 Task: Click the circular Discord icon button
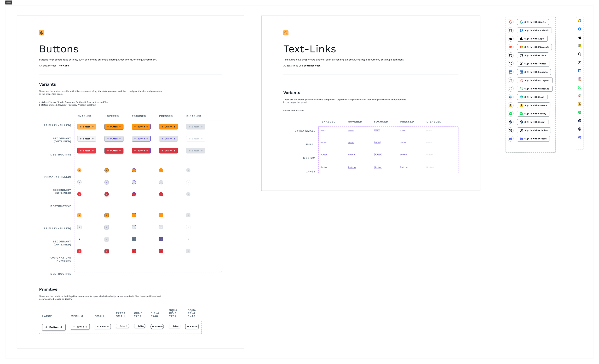pos(511,139)
